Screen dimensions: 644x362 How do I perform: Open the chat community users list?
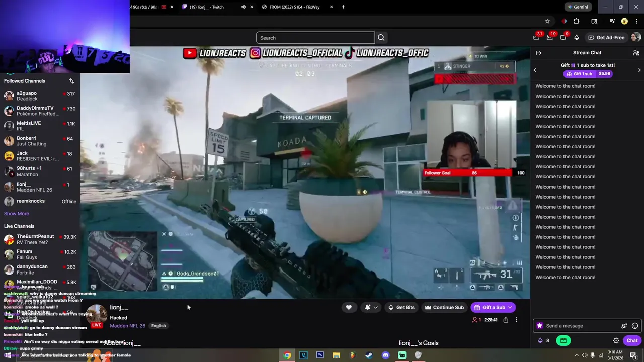pos(636,53)
